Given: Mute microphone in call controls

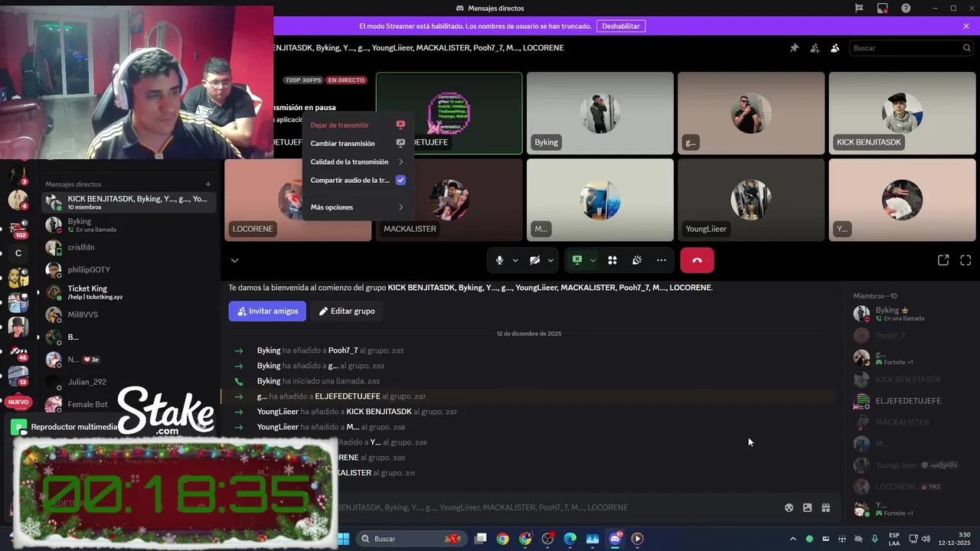Looking at the screenshot, I should click(499, 260).
